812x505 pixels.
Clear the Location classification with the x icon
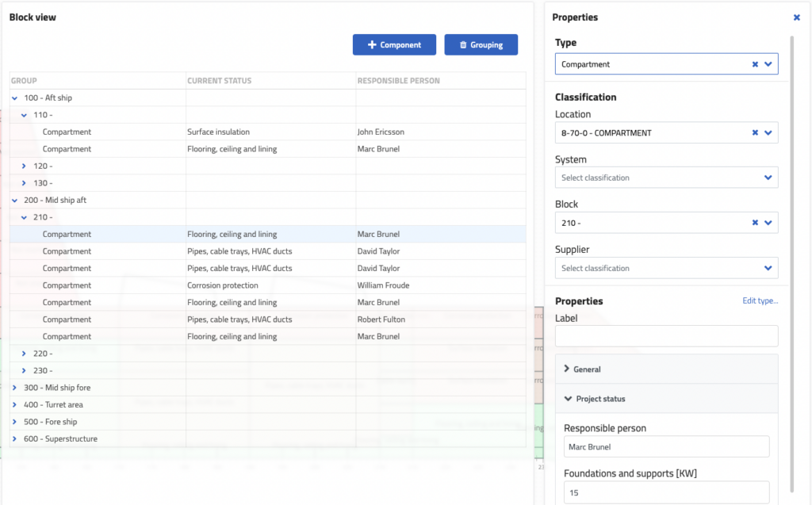(x=755, y=132)
